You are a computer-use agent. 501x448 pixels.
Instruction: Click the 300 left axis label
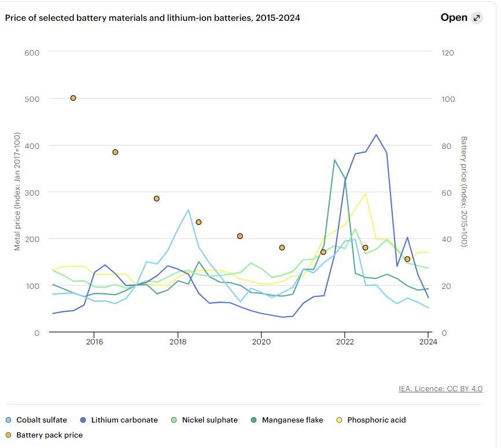pos(32,193)
